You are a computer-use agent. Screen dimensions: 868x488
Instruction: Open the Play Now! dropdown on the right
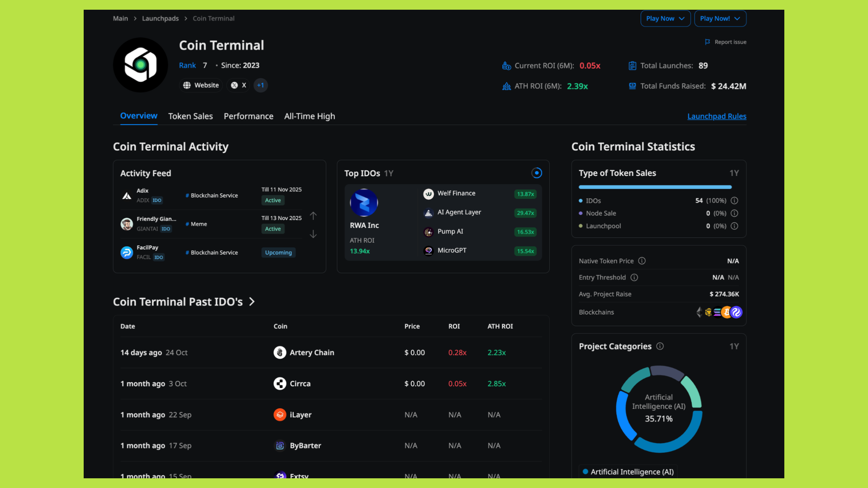tap(720, 18)
